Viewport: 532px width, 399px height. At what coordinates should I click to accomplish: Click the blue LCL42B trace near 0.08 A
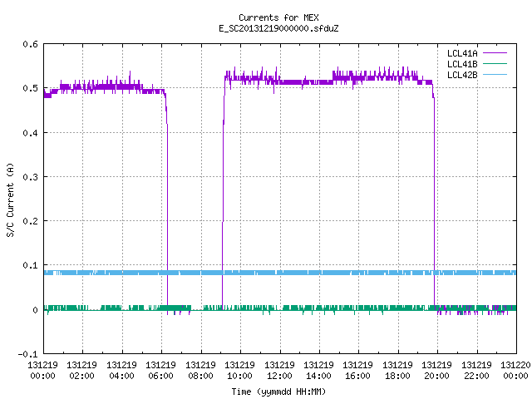tap(280, 273)
